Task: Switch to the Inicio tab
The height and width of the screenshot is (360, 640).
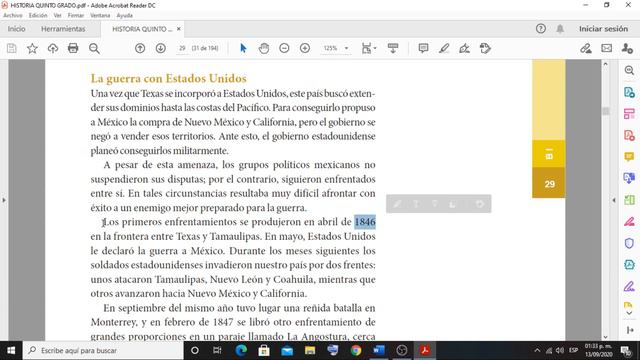Action: pos(16,29)
